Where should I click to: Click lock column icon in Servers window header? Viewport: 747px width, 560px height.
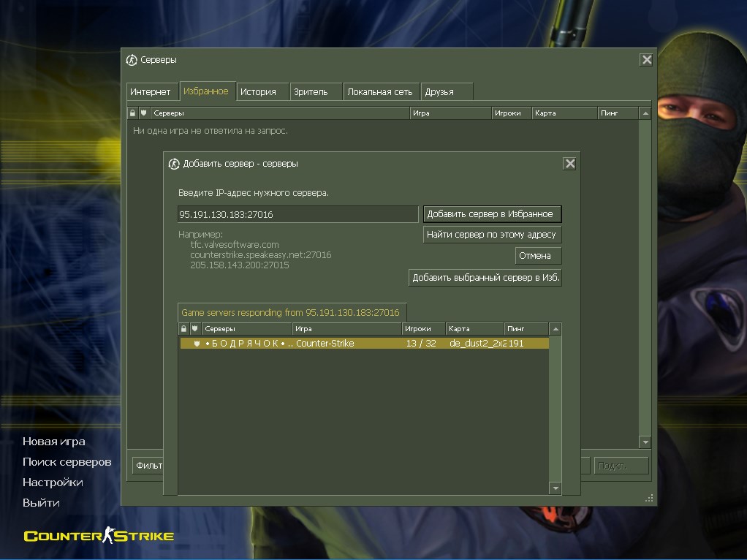pyautogui.click(x=132, y=113)
